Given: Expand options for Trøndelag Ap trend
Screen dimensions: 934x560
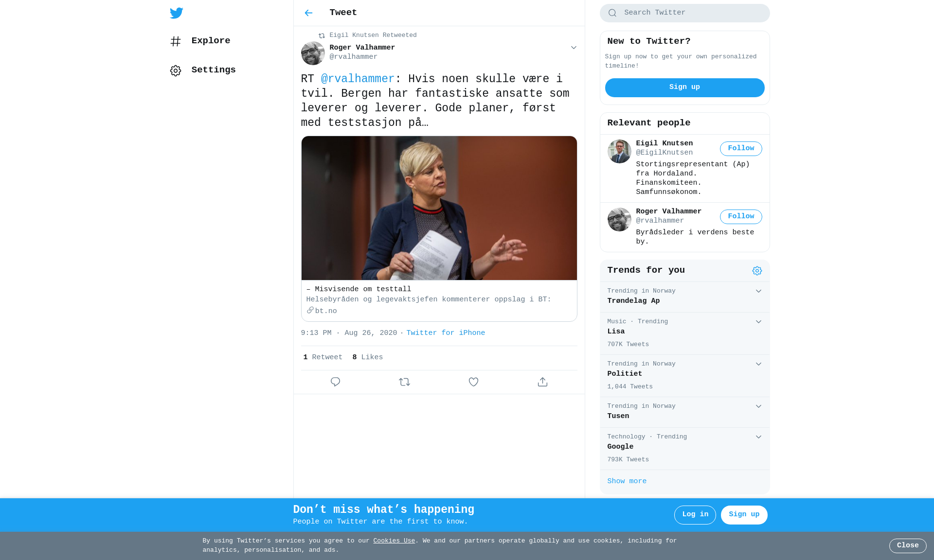Looking at the screenshot, I should point(758,291).
